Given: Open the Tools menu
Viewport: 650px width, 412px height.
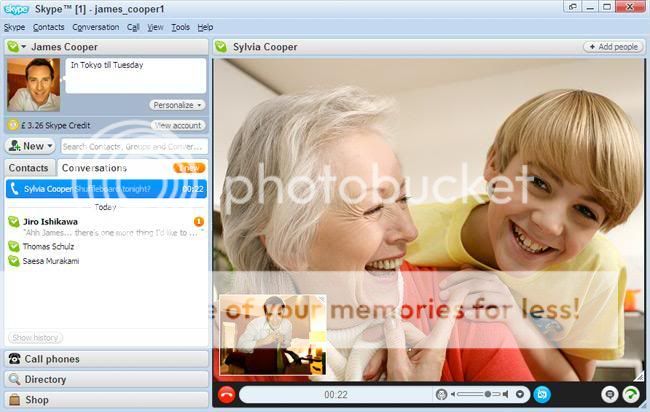Looking at the screenshot, I should pyautogui.click(x=180, y=27).
